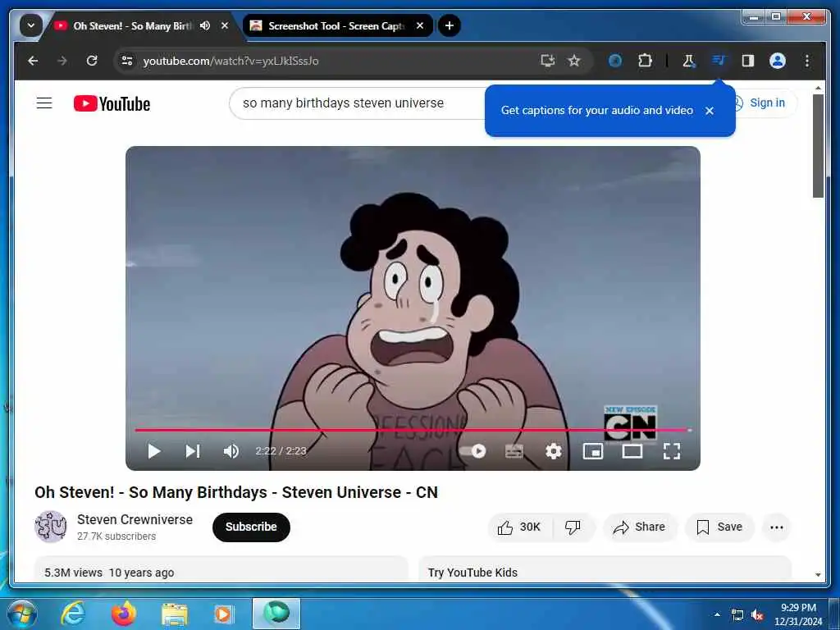Close the Oh Steven! tab
This screenshot has width=840, height=630.
225,25
